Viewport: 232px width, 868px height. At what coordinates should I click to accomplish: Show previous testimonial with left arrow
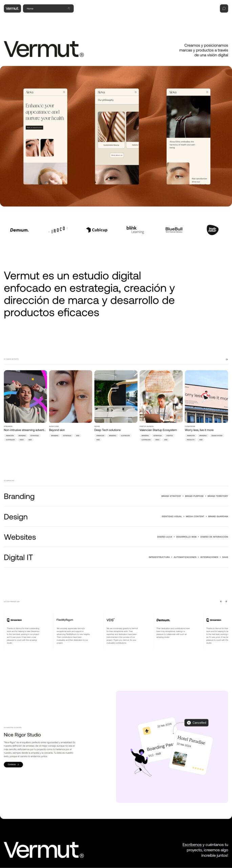[x=221, y=601]
